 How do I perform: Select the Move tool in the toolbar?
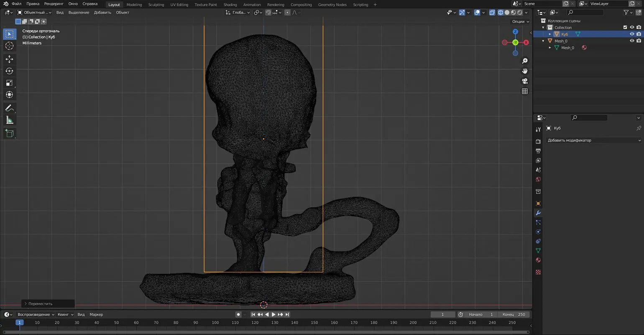pos(9,59)
